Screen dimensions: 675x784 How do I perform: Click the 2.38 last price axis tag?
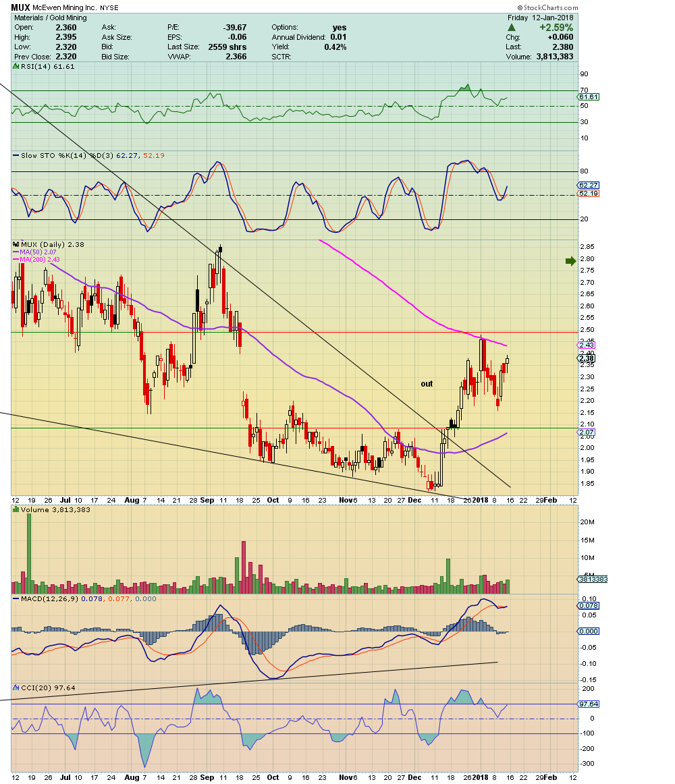[587, 358]
